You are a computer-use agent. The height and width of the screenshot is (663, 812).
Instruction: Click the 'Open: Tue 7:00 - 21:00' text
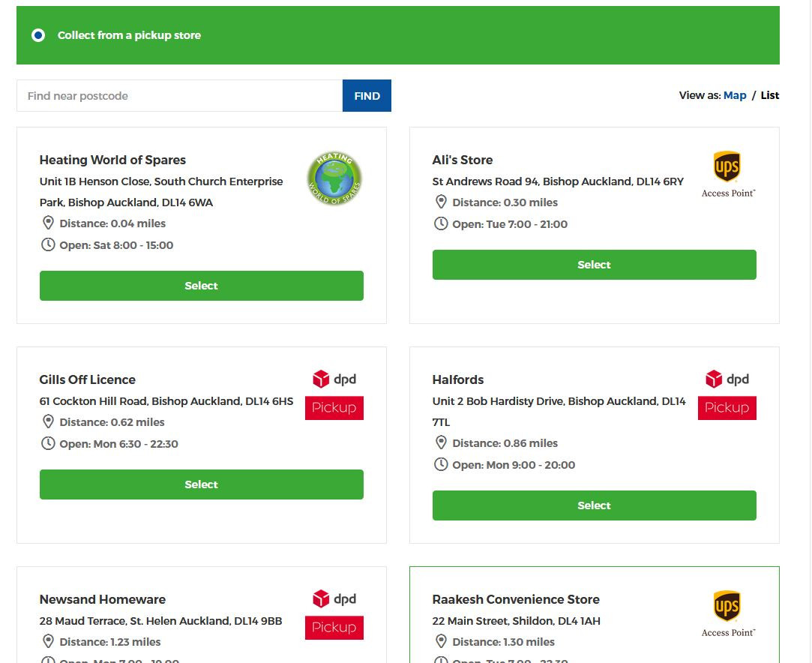click(510, 224)
